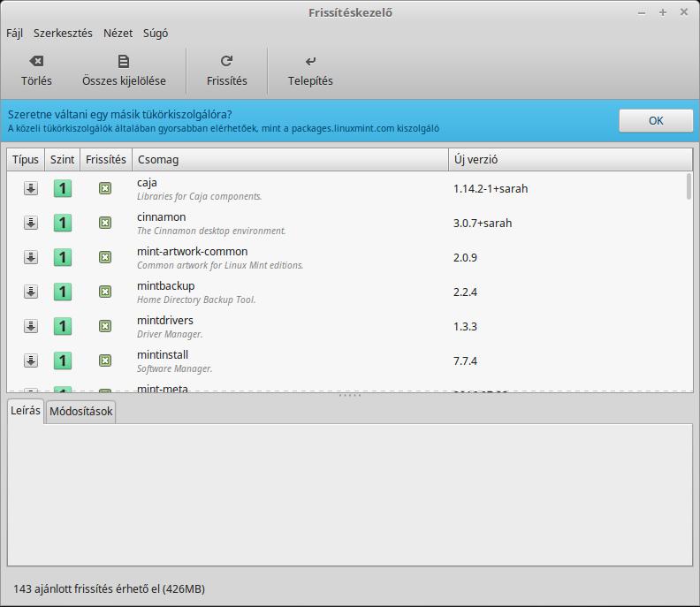This screenshot has width=700, height=607.
Task: Click the package type icon for caja
Action: 31,188
